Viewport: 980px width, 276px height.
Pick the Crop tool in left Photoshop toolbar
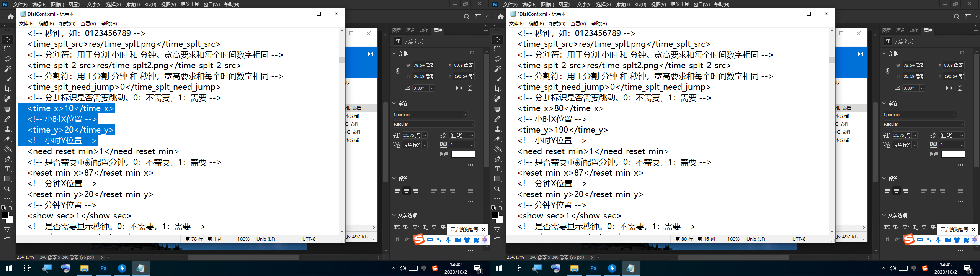tap(7, 89)
